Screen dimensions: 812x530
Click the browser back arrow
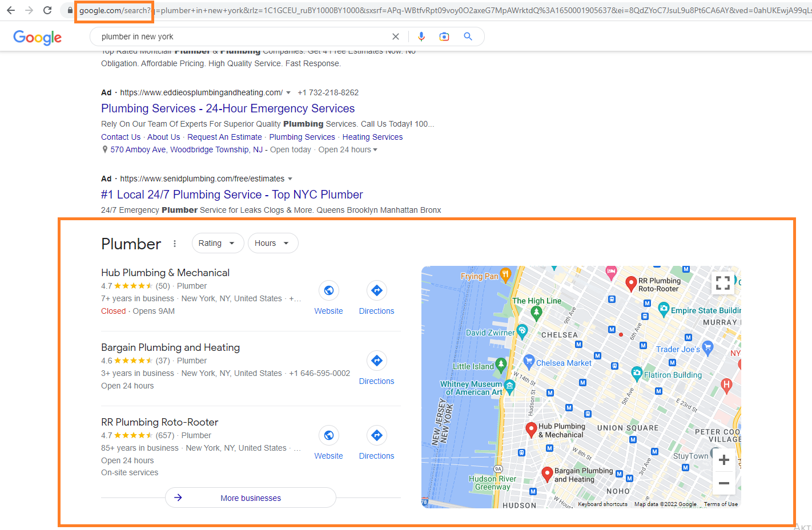coord(11,10)
